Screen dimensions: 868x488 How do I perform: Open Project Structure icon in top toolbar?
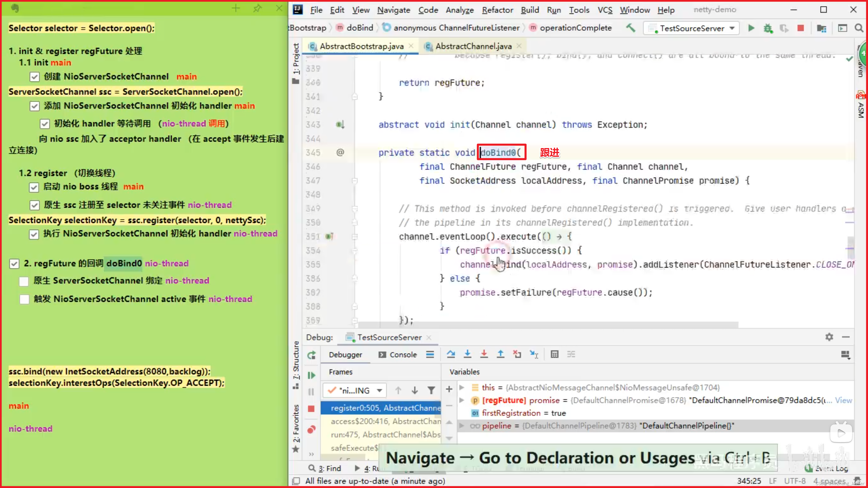822,28
